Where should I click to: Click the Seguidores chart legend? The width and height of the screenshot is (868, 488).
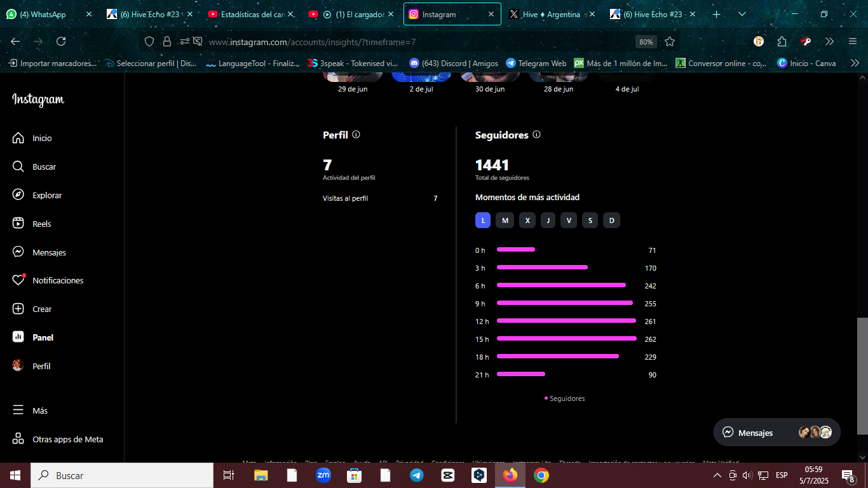click(564, 398)
